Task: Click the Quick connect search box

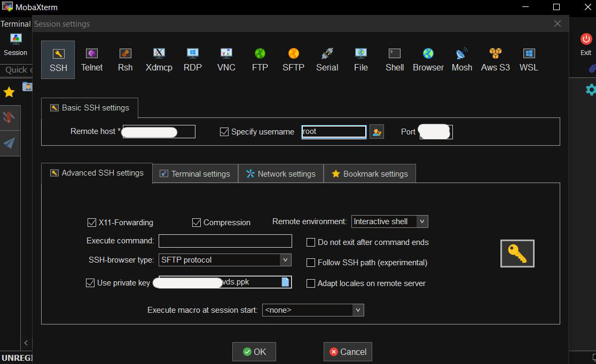Action: pos(18,70)
